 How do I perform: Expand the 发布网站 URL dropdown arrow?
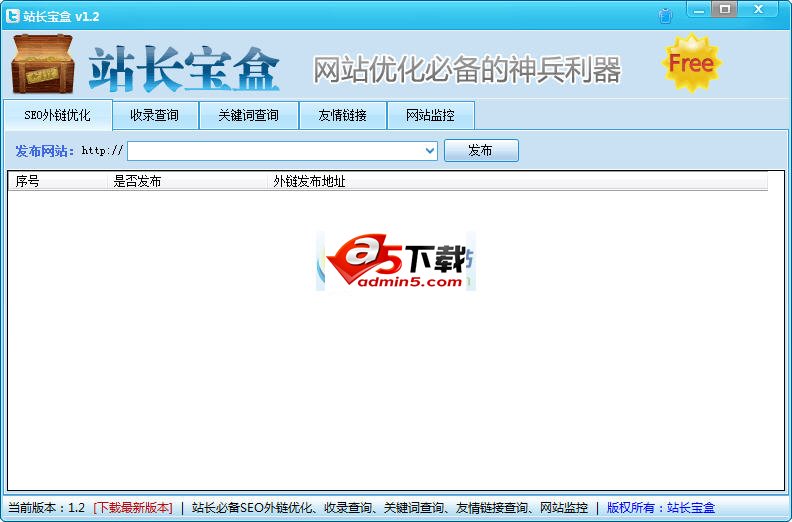(x=430, y=151)
